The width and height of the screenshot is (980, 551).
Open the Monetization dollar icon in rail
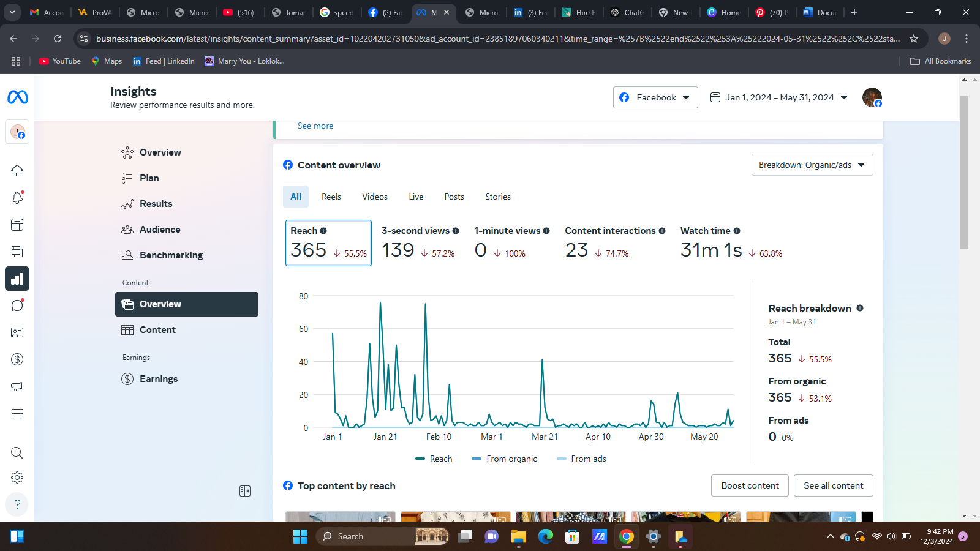click(17, 359)
